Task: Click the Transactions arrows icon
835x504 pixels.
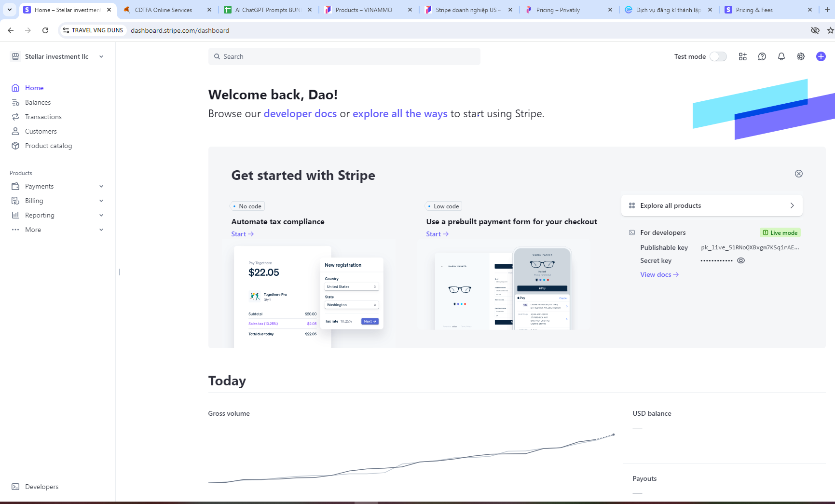Action: point(15,117)
